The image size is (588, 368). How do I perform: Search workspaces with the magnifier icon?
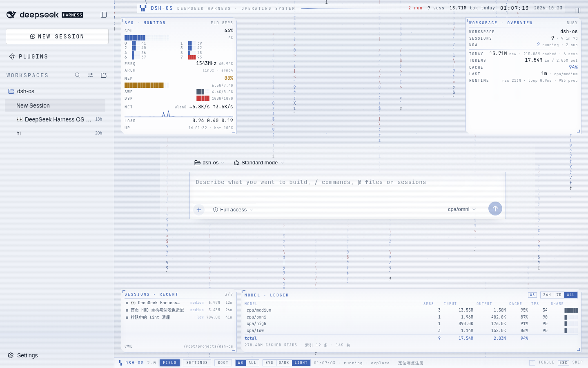[78, 75]
